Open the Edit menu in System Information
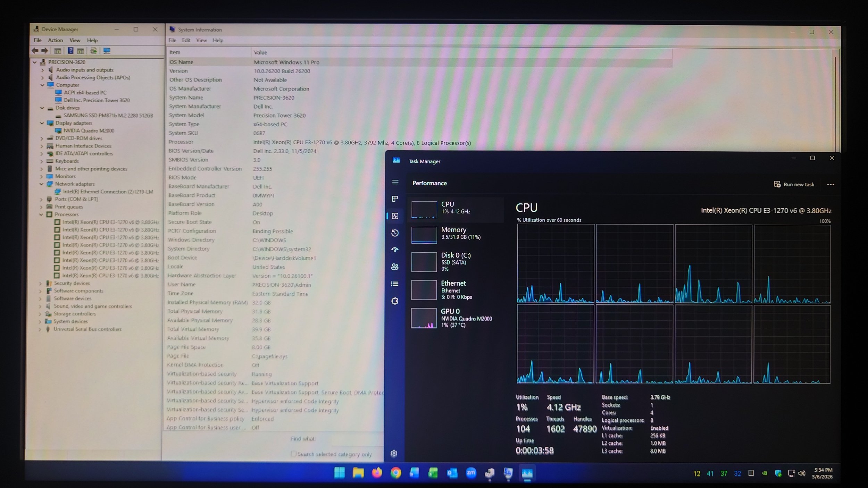Image resolution: width=868 pixels, height=488 pixels. tap(186, 40)
